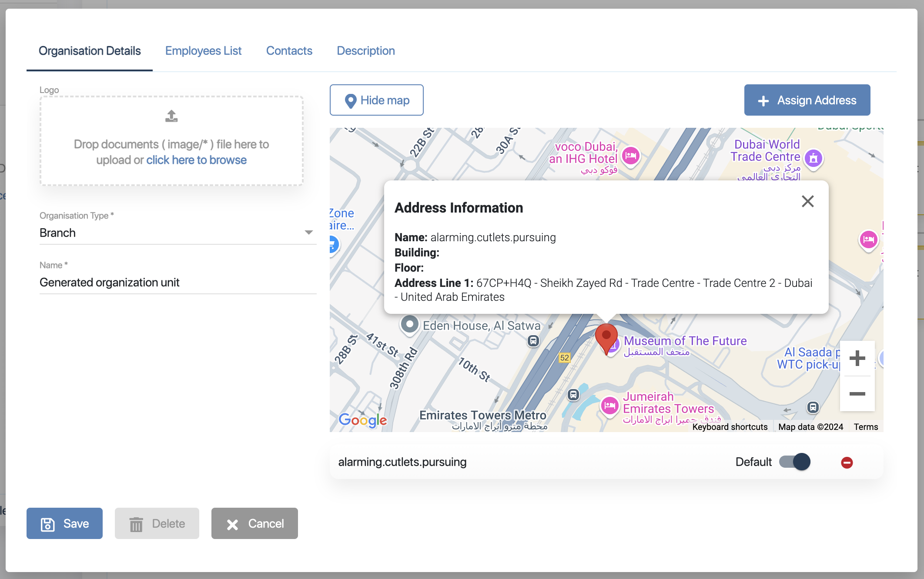Select the alarming.cutlets.pursuing address row
Screen dimensions: 924x579
click(x=606, y=462)
